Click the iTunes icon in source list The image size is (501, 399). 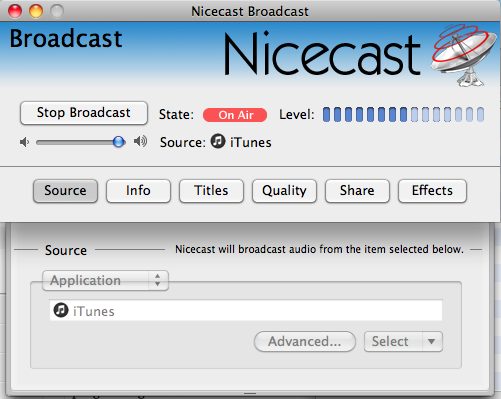click(61, 310)
